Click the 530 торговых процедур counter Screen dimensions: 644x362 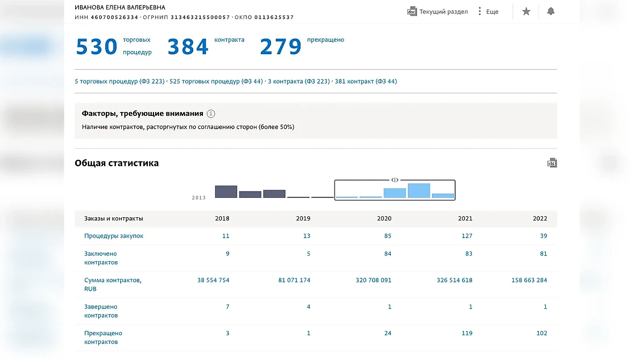pyautogui.click(x=97, y=47)
